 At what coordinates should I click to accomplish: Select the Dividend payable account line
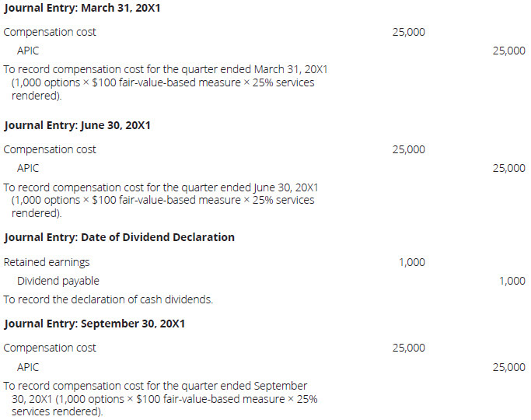coord(58,281)
